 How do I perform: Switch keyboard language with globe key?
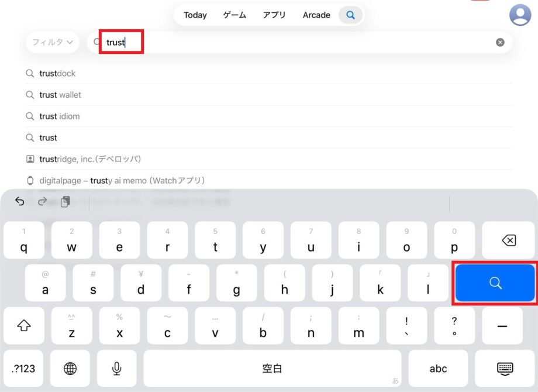coord(70,368)
